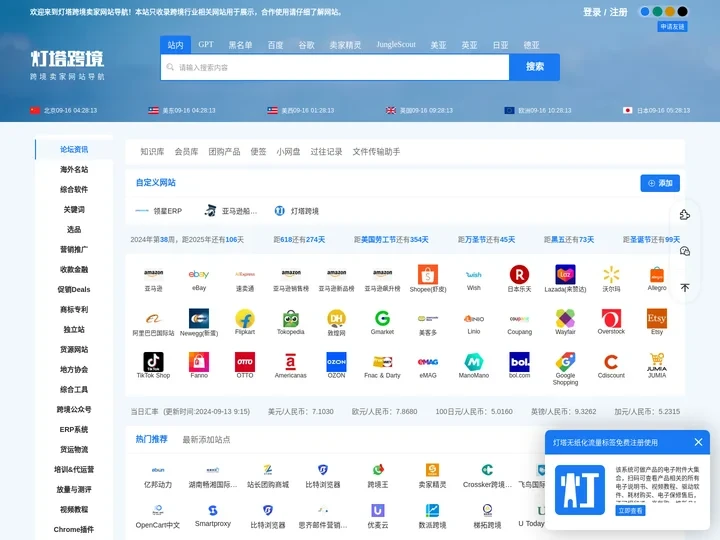Screen dimensions: 720x540
Task: Open the Smartproxy recommended site
Action: click(x=213, y=517)
